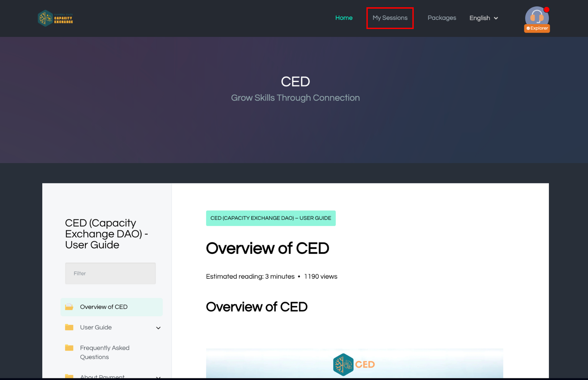The image size is (588, 380).
Task: Select User Guide sidebar entry
Action: [96, 327]
